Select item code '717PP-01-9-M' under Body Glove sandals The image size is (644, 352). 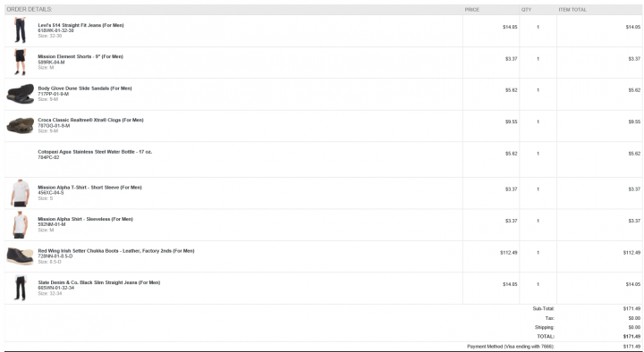click(x=54, y=94)
